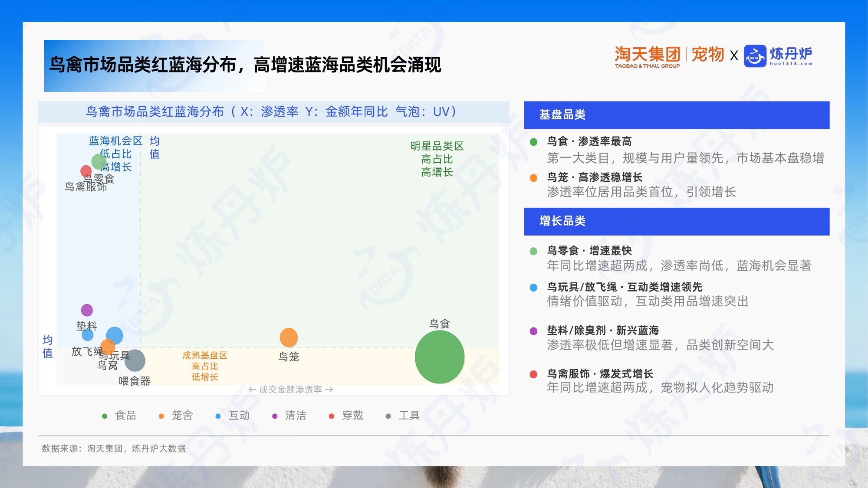Viewport: 868px width, 488px height.
Task: Click the gray 工具 legend dot
Action: (x=388, y=416)
